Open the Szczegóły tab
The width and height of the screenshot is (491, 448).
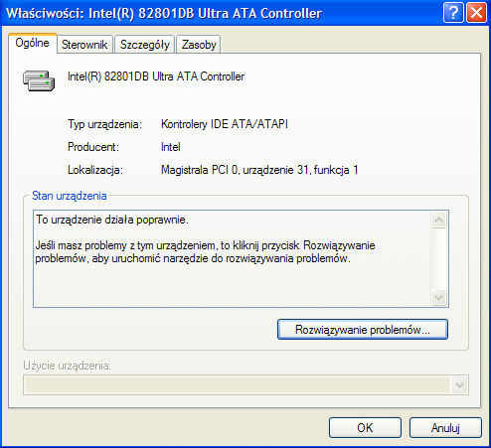145,45
